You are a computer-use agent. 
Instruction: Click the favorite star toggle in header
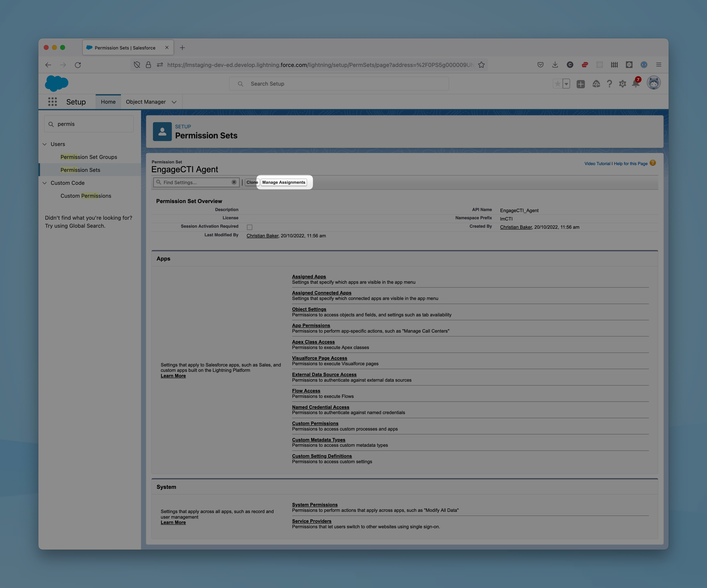pos(558,84)
